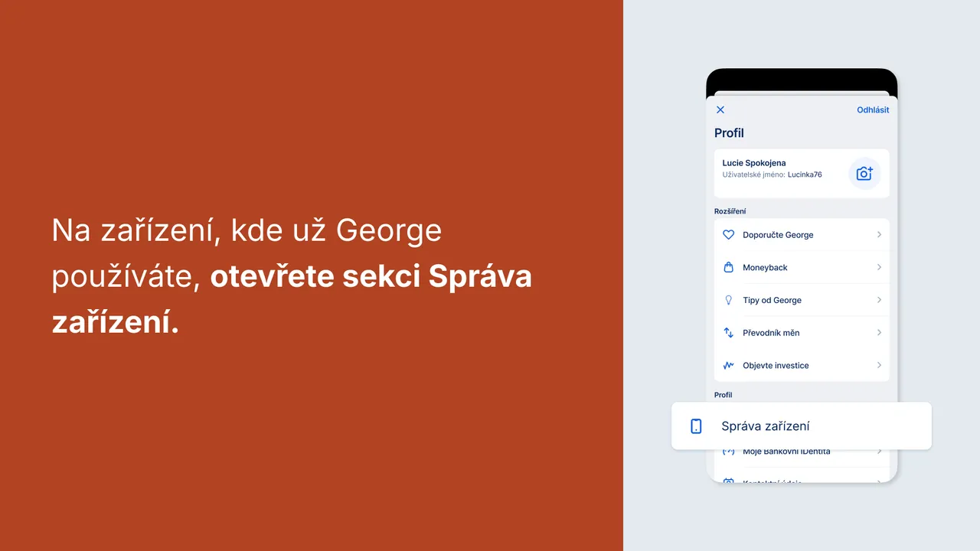980x551 pixels.
Task: Expand the Převodník měn chevron
Action: (879, 333)
